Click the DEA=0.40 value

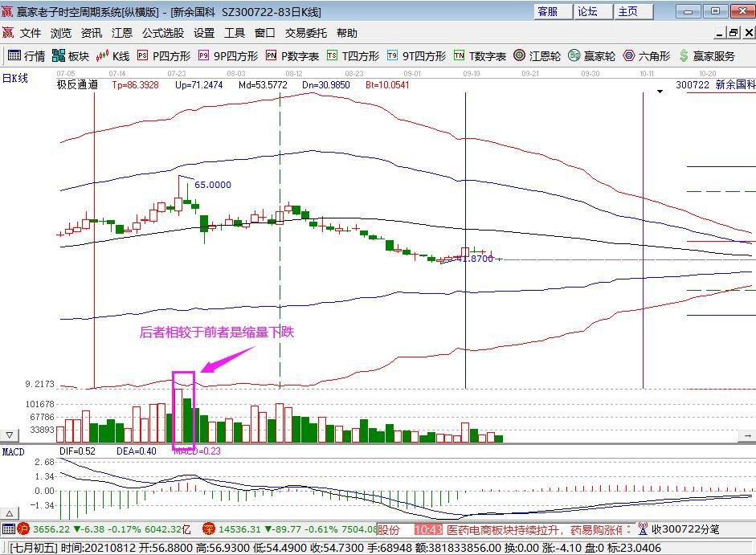137,451
